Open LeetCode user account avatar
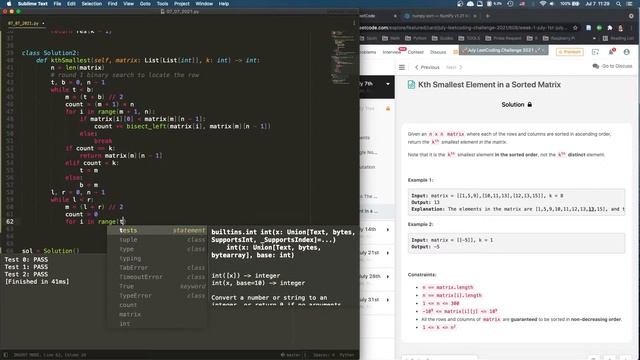Viewport: 640px width, 360px height. coord(627,52)
